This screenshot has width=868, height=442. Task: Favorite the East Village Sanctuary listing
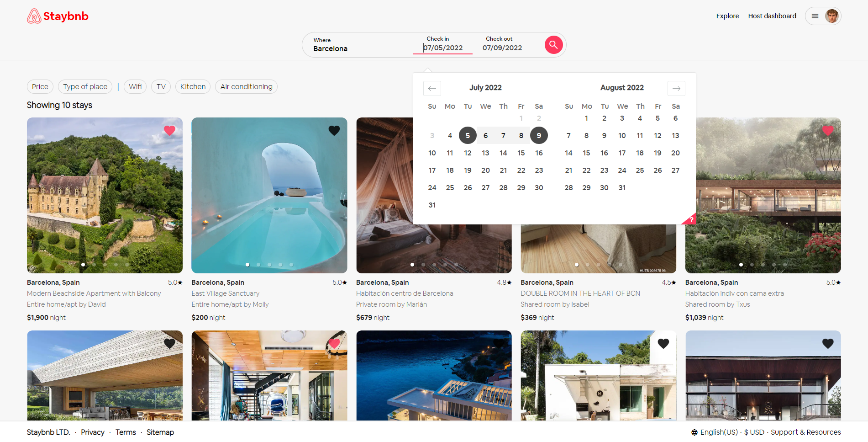click(334, 130)
